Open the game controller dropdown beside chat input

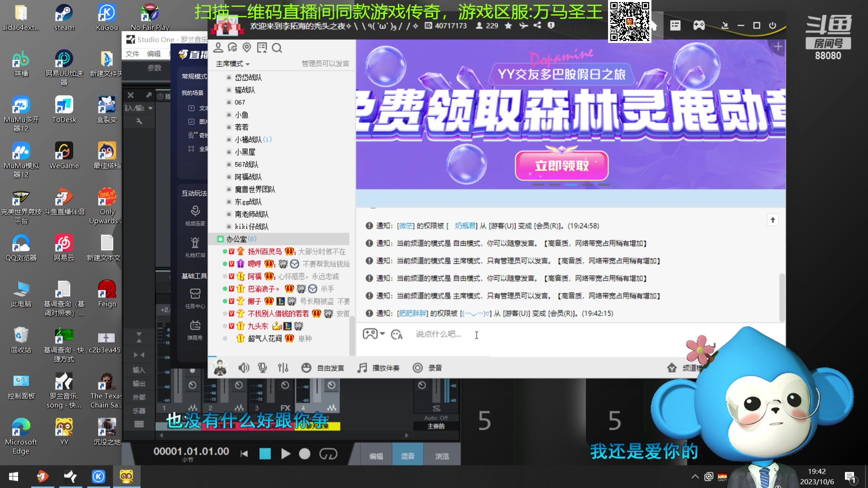(374, 333)
